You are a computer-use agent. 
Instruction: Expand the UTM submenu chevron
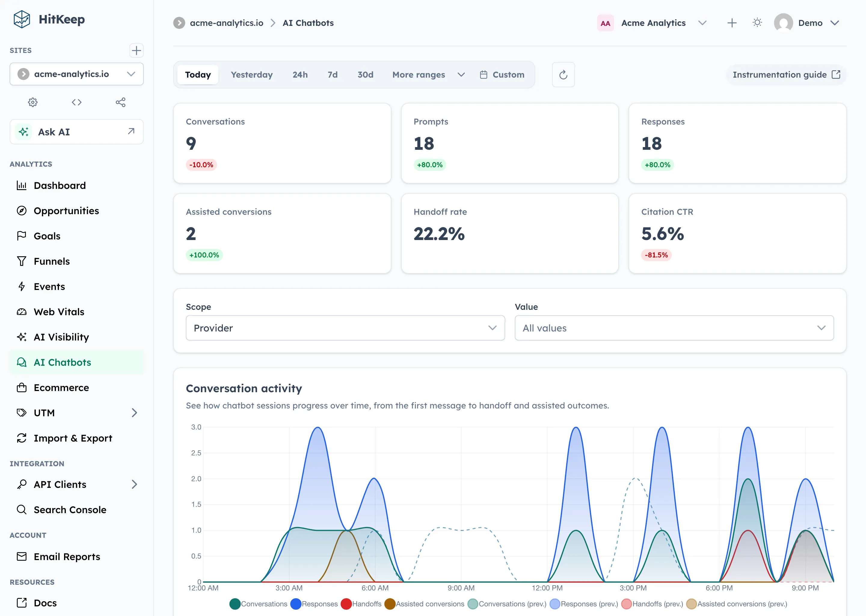point(134,413)
